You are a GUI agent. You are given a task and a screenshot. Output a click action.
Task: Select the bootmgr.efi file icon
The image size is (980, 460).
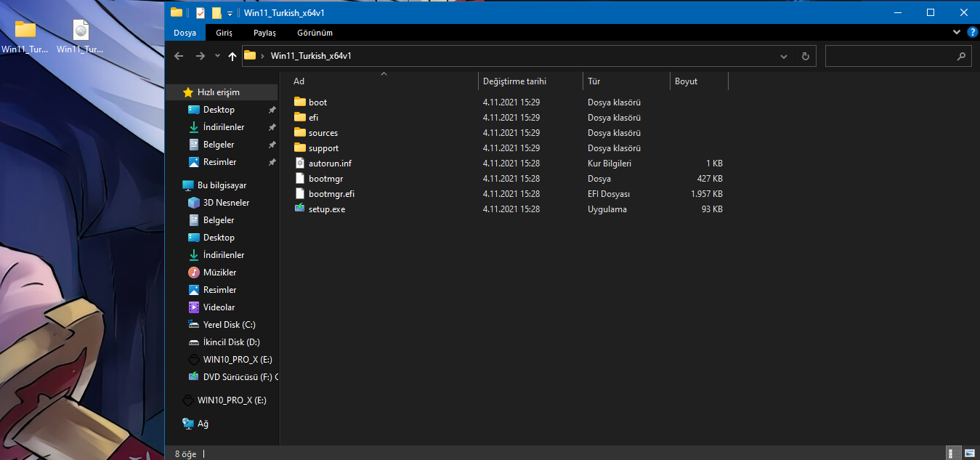coord(300,193)
